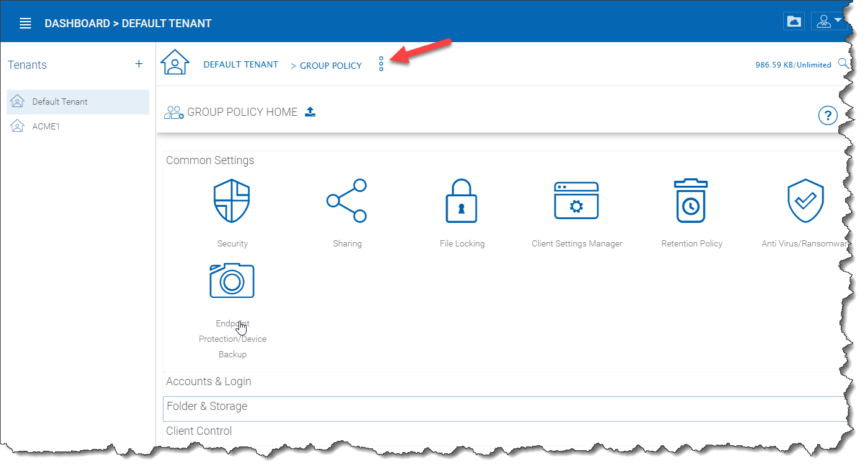Viewport: 868px width, 470px height.
Task: Open Anti Virus/Ransomware shield icon
Action: [x=805, y=201]
